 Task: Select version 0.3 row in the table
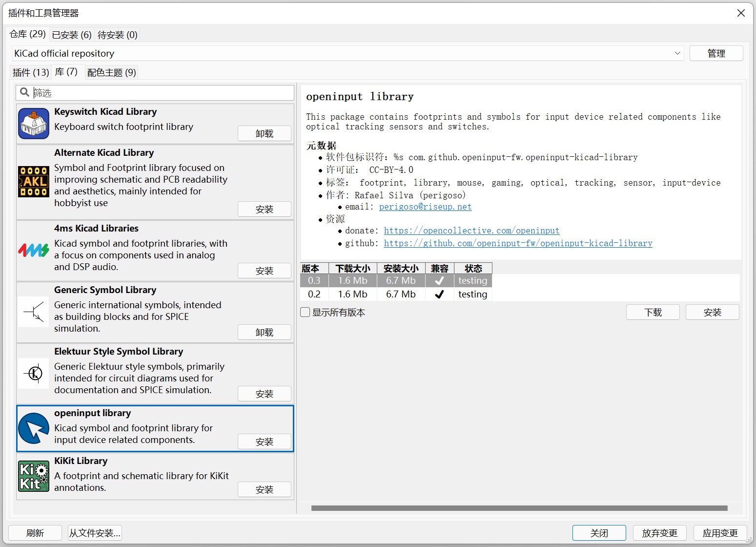pos(396,280)
